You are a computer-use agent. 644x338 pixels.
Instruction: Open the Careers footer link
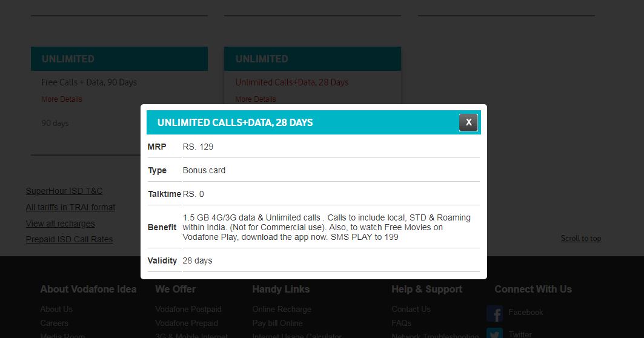point(54,323)
